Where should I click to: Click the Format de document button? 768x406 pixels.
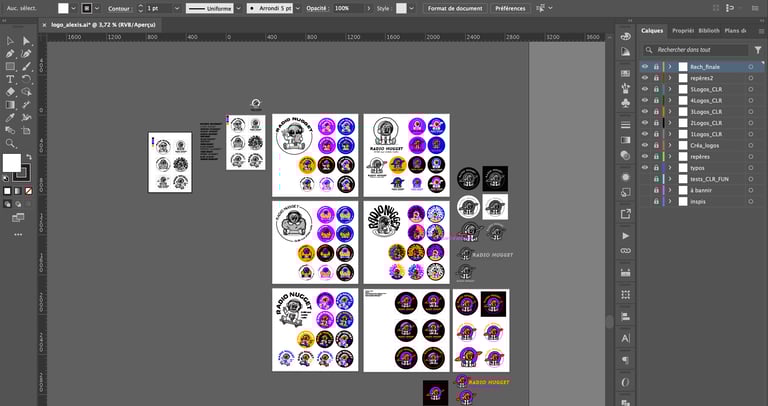(455, 8)
